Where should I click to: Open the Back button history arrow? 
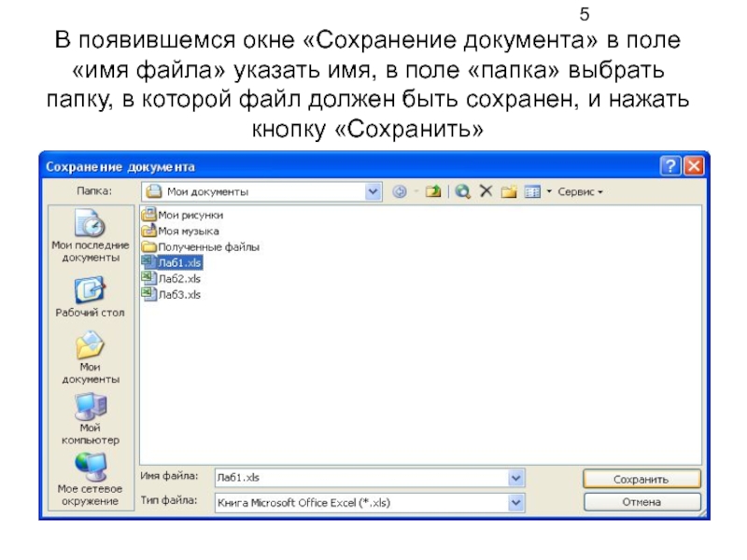(x=416, y=192)
